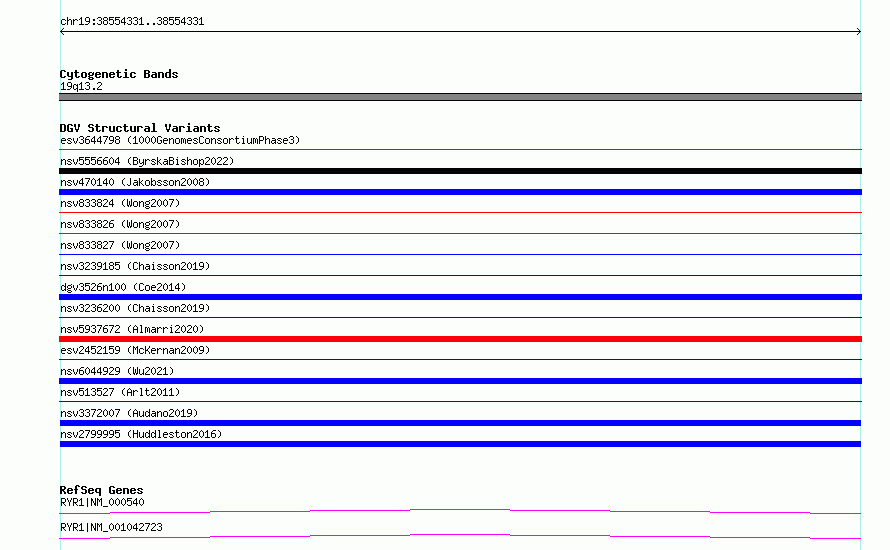Select the RefSeq Genes track heading
This screenshot has height=550, width=890.
(101, 490)
